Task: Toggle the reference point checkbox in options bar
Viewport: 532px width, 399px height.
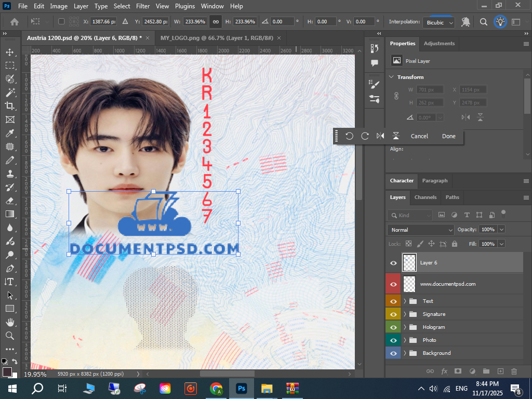Action: coord(61,22)
